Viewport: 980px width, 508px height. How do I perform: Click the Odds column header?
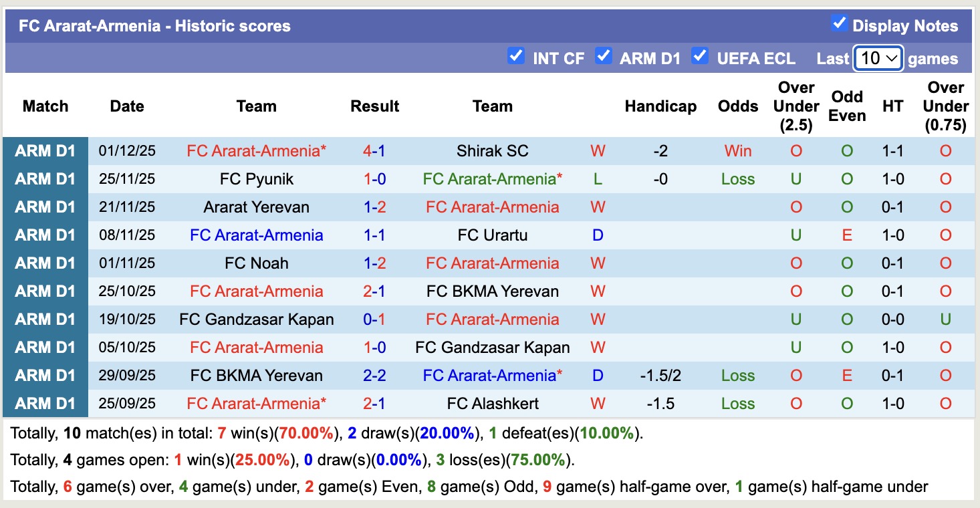(x=737, y=106)
